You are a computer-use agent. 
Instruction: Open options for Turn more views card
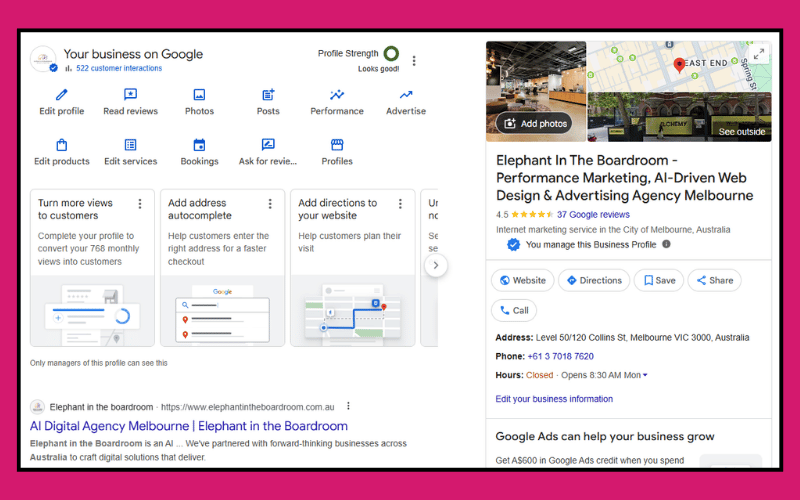pyautogui.click(x=140, y=204)
